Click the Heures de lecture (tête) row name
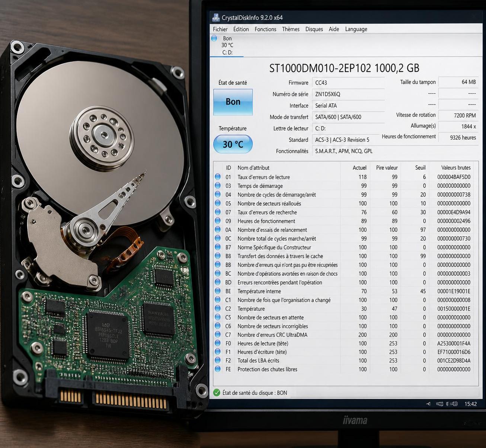The height and width of the screenshot is (448, 486). (x=263, y=343)
